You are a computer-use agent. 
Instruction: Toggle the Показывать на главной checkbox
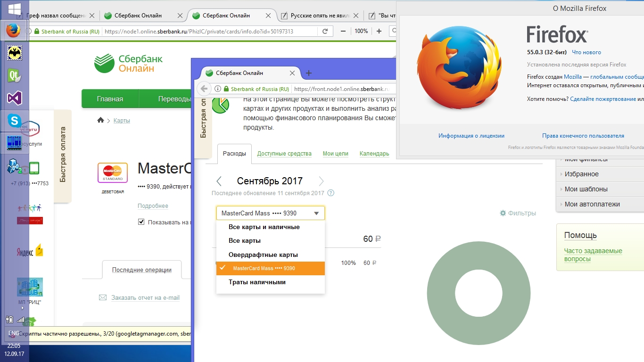click(141, 222)
